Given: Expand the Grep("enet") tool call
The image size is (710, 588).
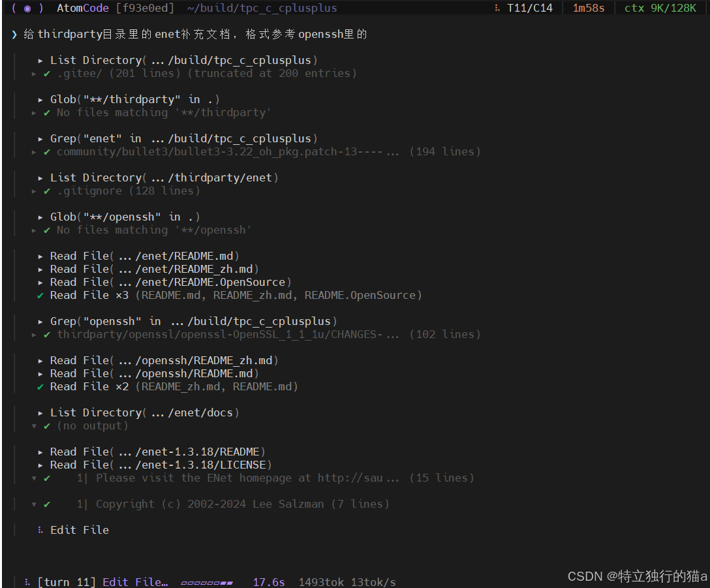Looking at the screenshot, I should tap(40, 139).
